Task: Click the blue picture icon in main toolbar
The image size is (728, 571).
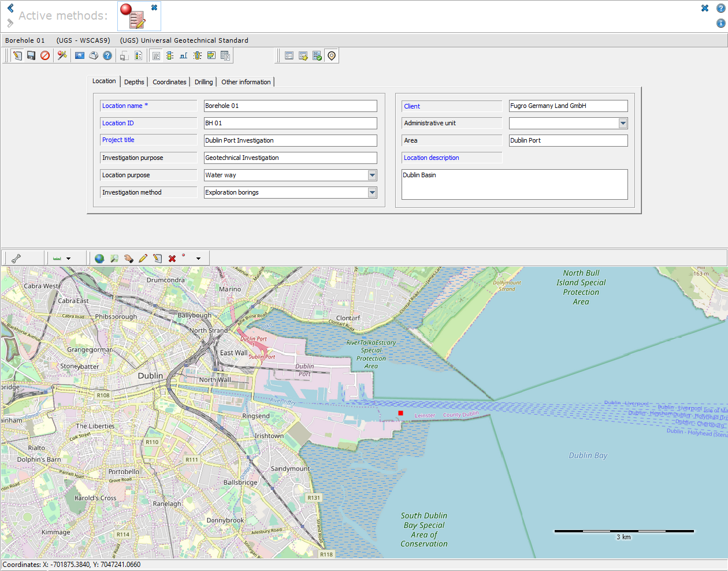Action: (x=80, y=55)
